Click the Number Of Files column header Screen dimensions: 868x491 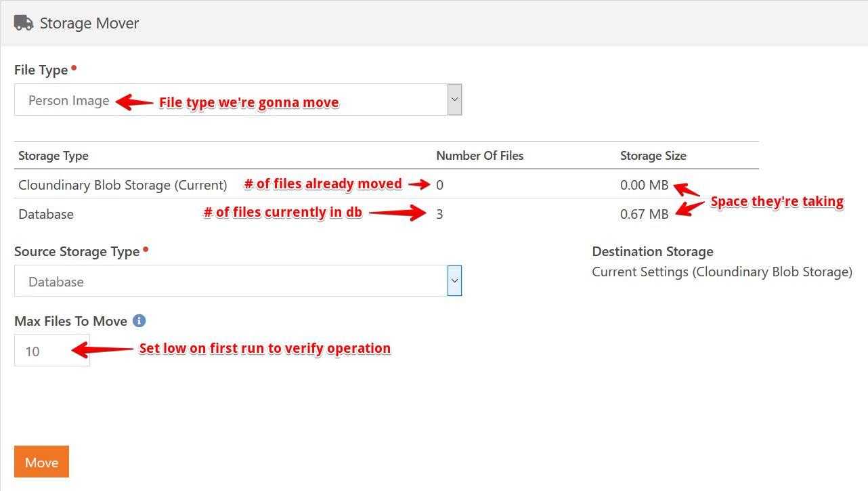point(480,156)
